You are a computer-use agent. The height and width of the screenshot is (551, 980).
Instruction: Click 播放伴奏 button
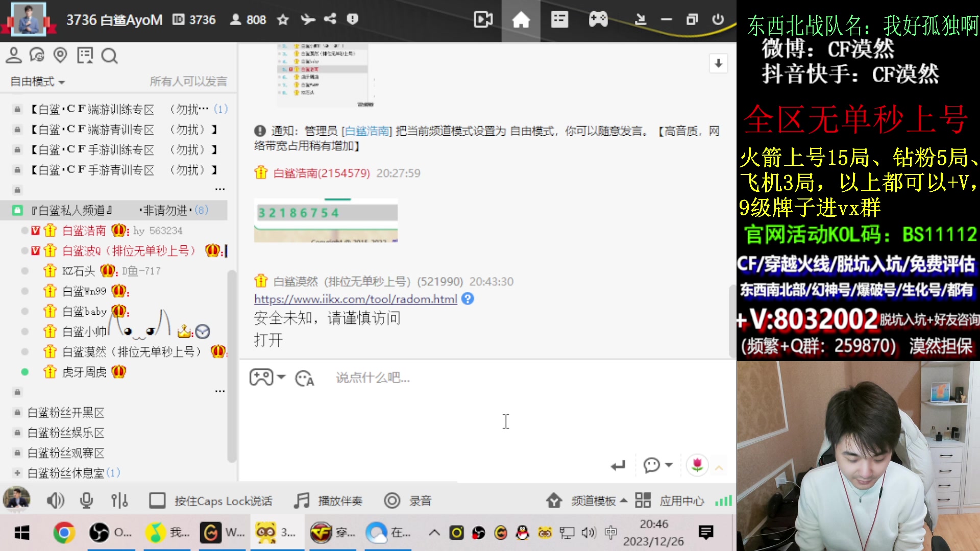(328, 501)
